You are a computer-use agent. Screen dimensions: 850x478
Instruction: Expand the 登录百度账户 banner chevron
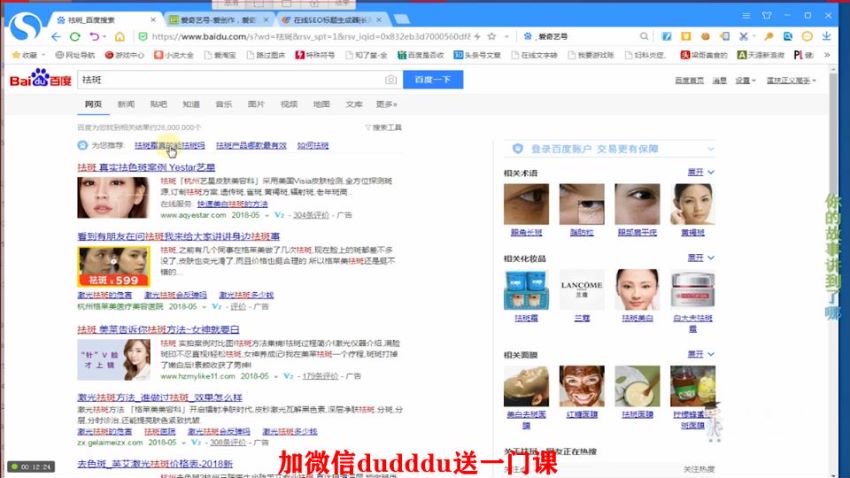point(710,149)
